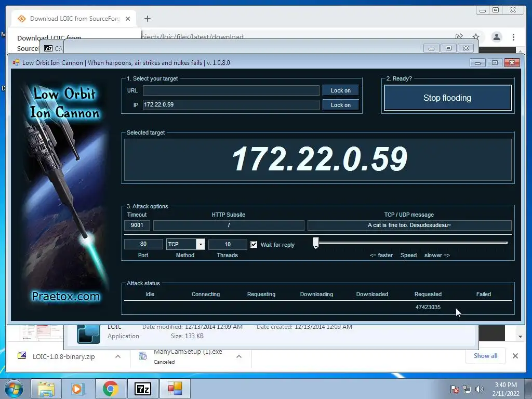Select the IP field containing 172.22.0.59

(231, 105)
